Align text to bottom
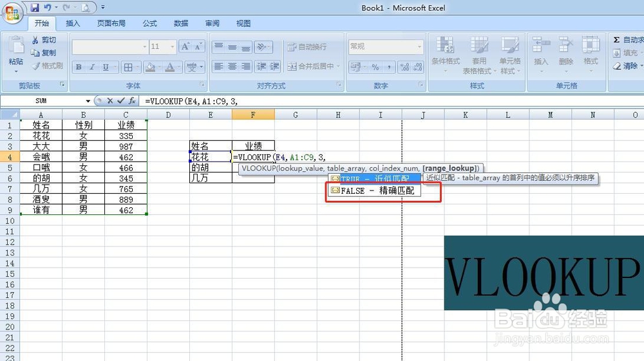The height and width of the screenshot is (361, 644). pos(245,47)
